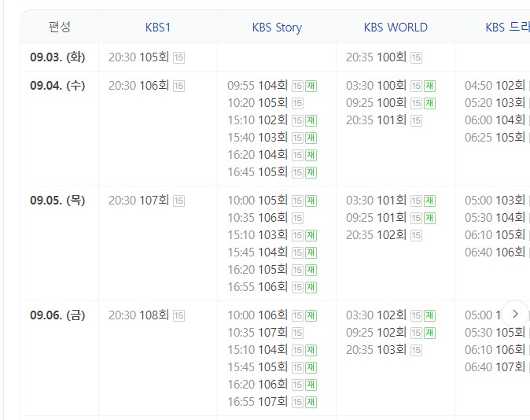Viewport: 530px width, 420px height.
Task: Click the 15 rating icon beside KBS WORLD 20:35 103회
Action: point(416,350)
